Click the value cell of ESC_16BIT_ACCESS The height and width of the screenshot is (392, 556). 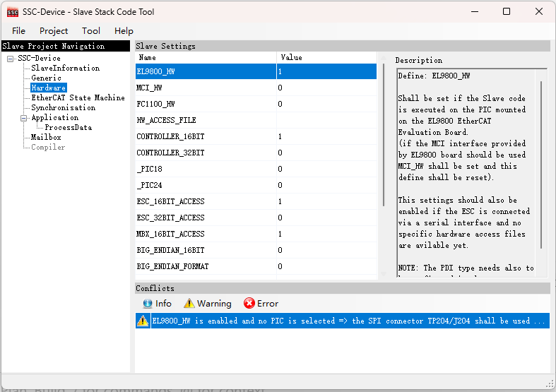[x=326, y=202]
